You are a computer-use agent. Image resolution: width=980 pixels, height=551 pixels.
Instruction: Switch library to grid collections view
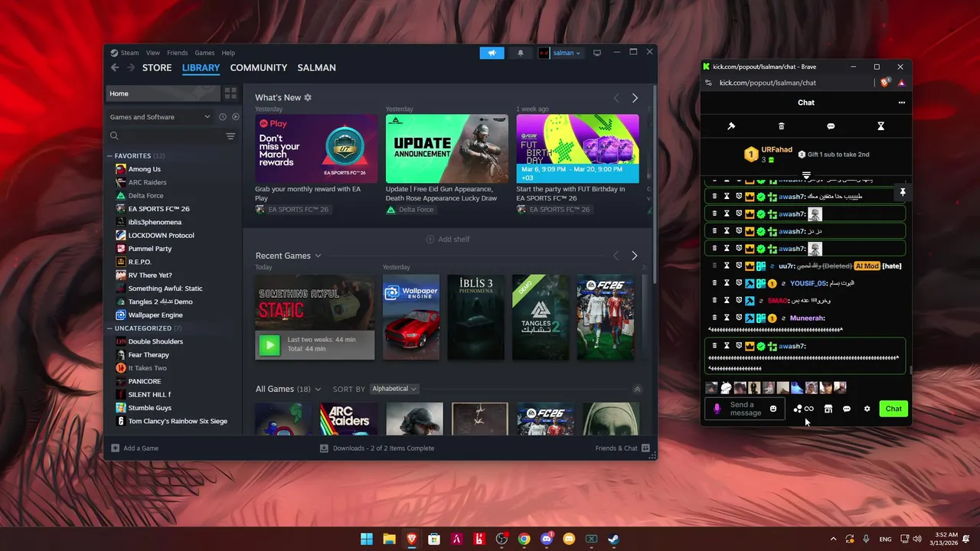click(230, 93)
